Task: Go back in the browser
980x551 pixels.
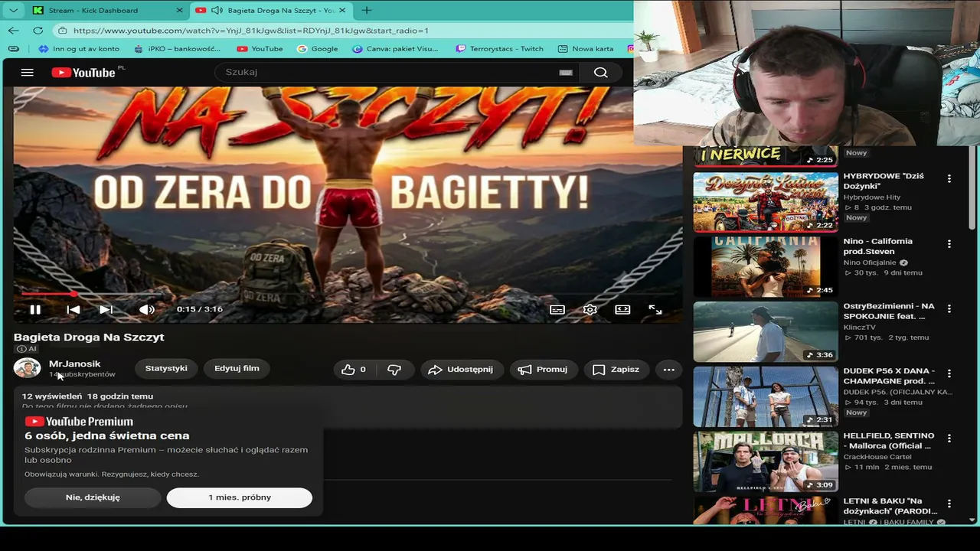Action: pyautogui.click(x=14, y=31)
